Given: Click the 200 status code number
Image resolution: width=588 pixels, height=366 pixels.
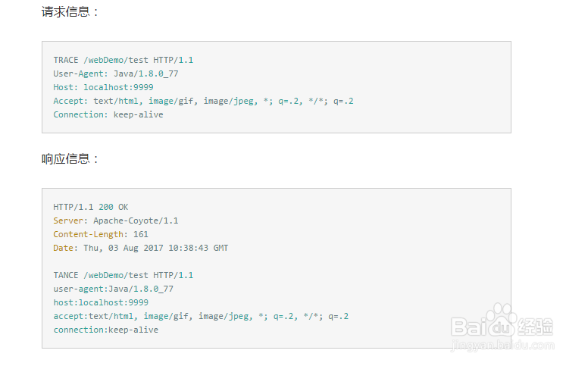Looking at the screenshot, I should click(x=105, y=207).
